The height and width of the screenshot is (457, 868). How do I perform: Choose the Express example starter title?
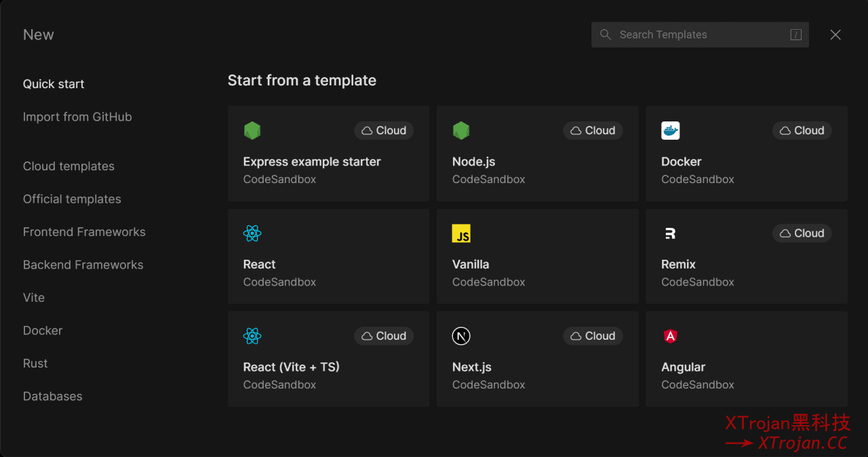[x=312, y=162]
